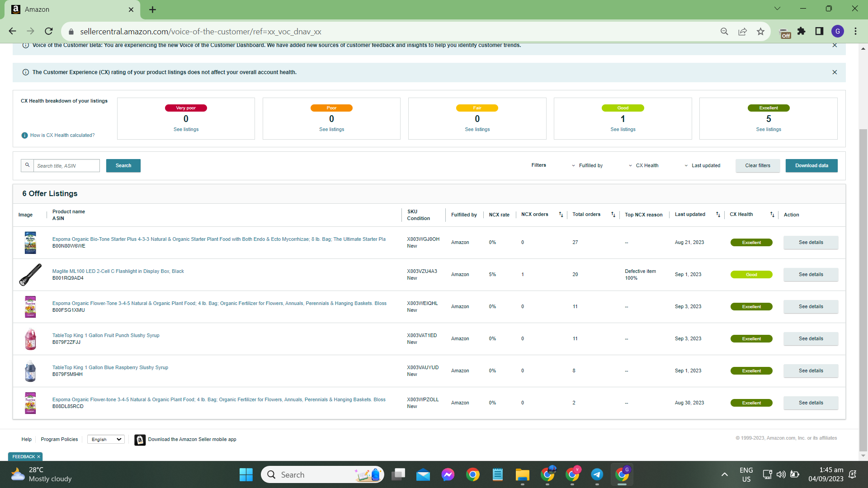Sort table by CX Health arrows
This screenshot has height=488, width=868.
(x=772, y=215)
